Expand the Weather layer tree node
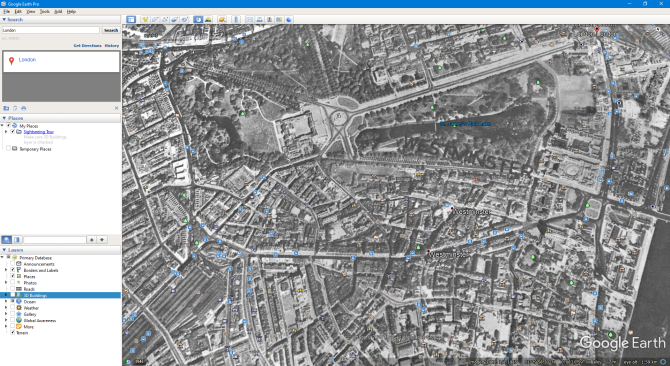Viewport: 670px width, 366px height. pos(6,308)
